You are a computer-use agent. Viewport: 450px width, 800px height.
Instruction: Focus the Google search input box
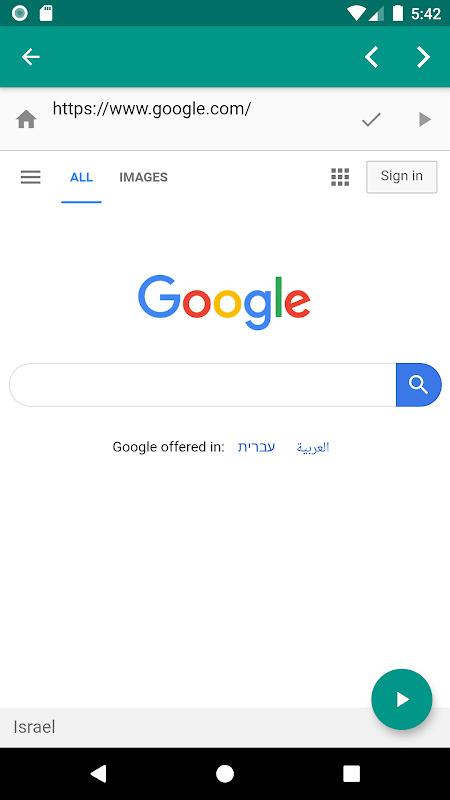203,385
